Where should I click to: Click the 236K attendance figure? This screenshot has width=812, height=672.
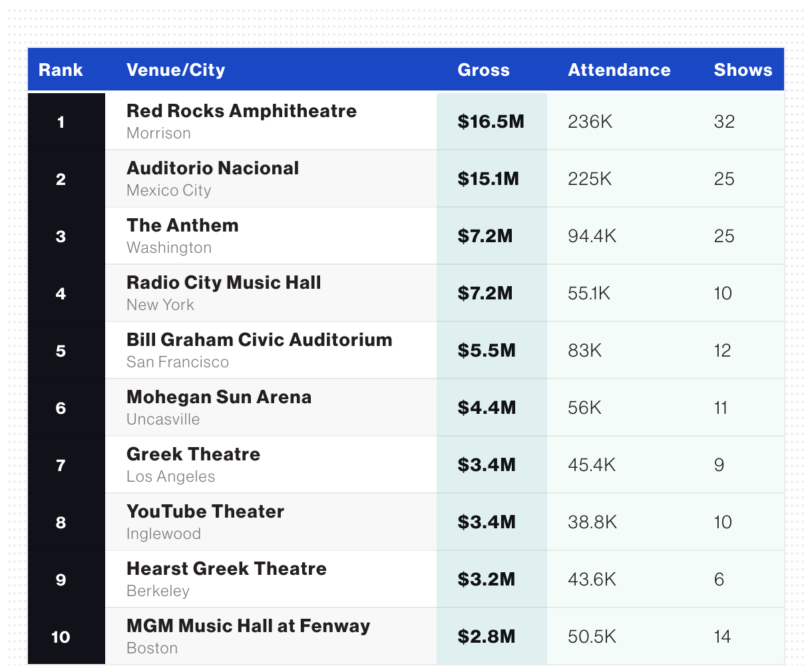coord(590,122)
